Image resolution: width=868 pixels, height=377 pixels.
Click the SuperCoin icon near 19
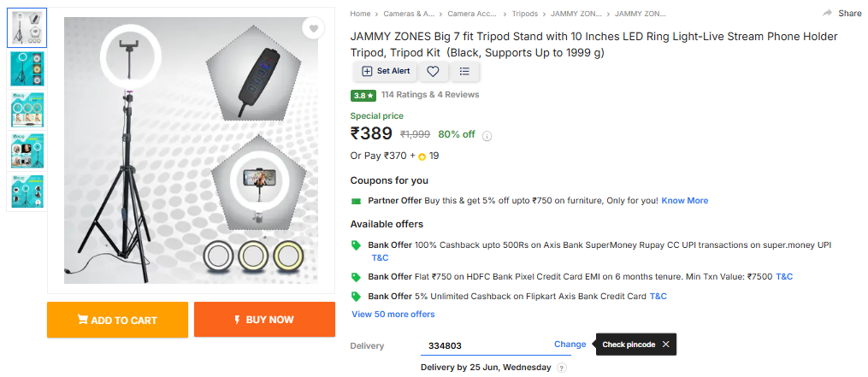coord(422,156)
